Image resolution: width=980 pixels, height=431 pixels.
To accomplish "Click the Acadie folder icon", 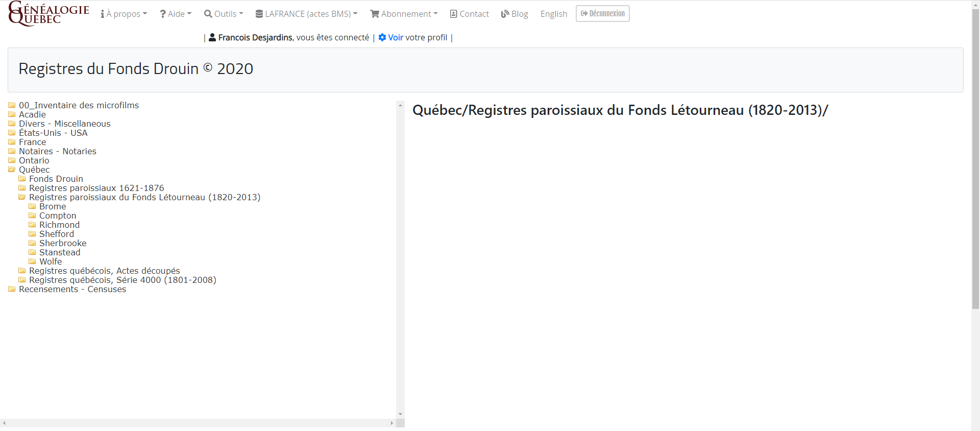I will coord(12,114).
